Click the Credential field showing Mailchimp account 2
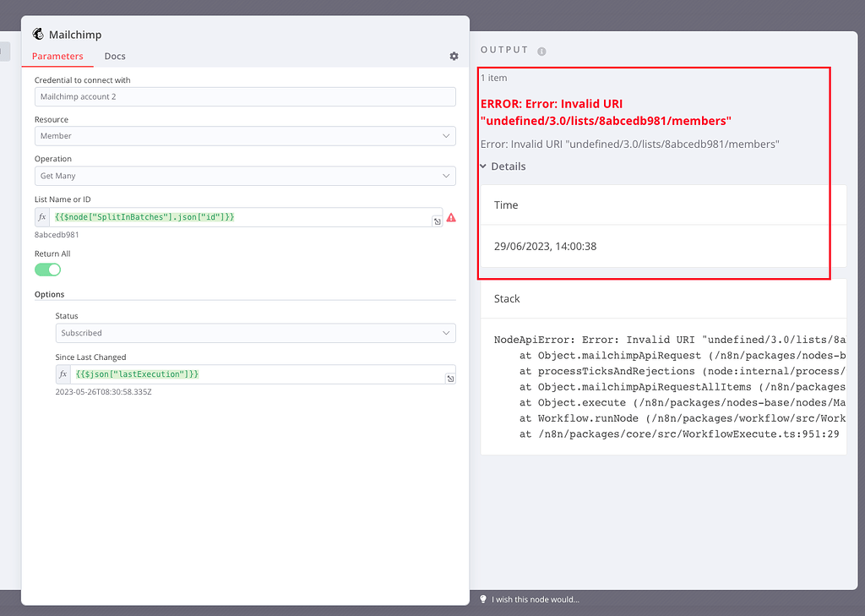Viewport: 865px width, 616px height. [x=245, y=96]
